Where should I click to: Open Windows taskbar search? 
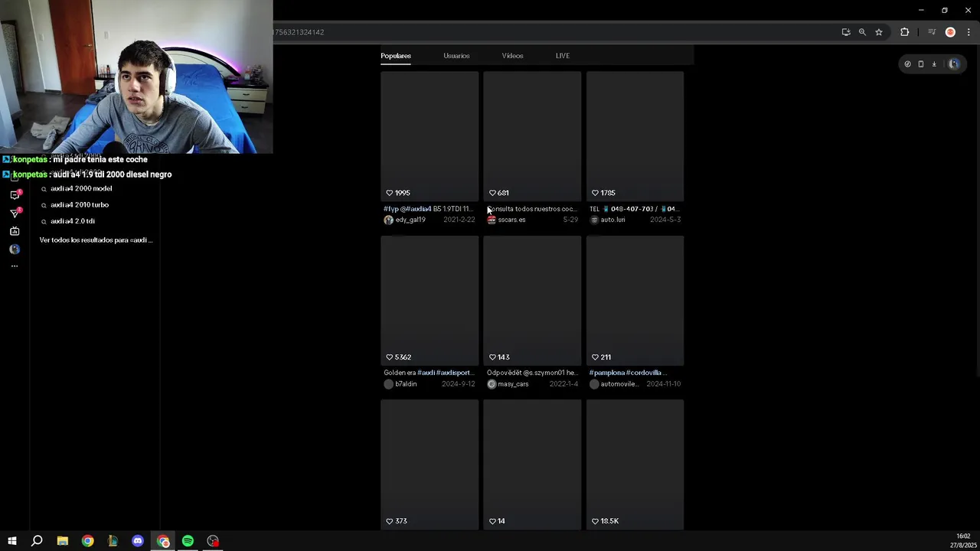[x=37, y=541]
